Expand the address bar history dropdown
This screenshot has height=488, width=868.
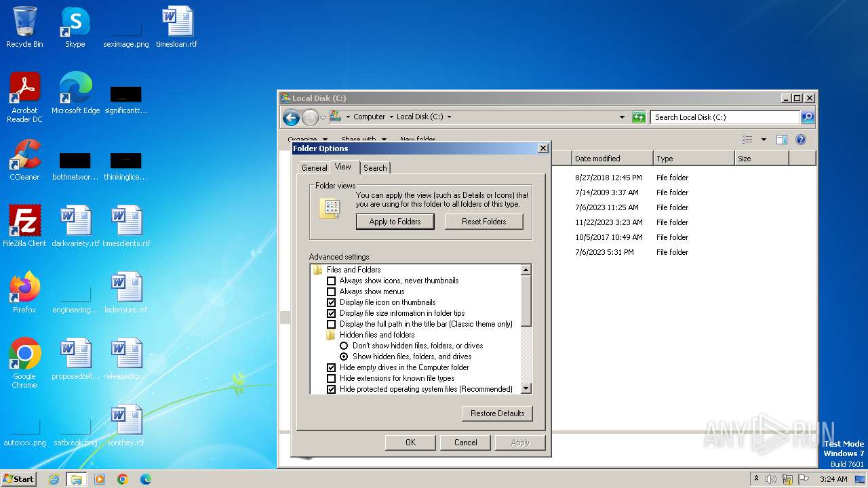tap(623, 117)
